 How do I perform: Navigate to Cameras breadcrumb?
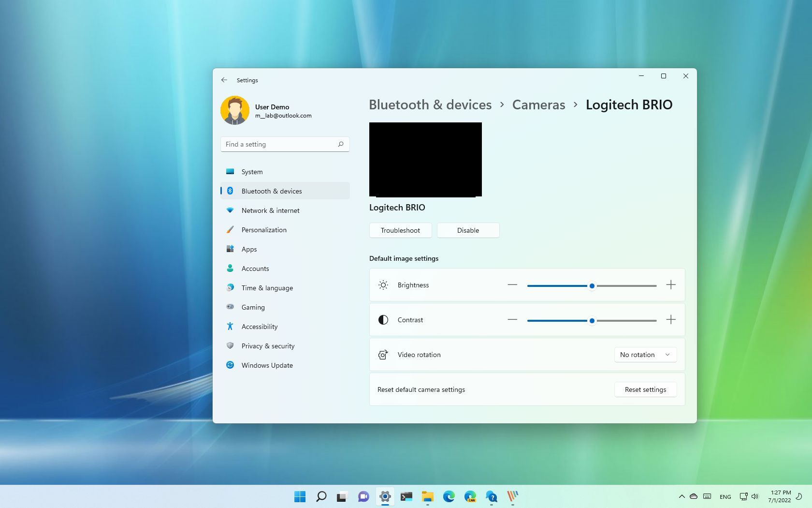(x=538, y=105)
